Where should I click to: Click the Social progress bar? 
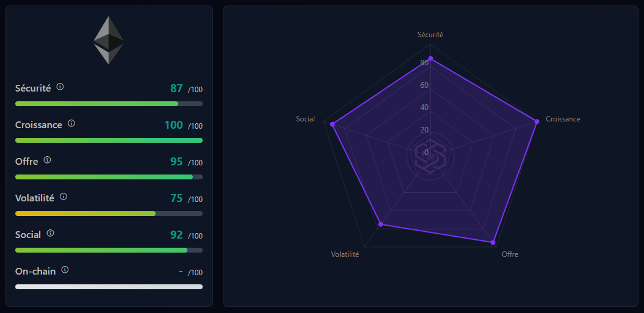(109, 250)
